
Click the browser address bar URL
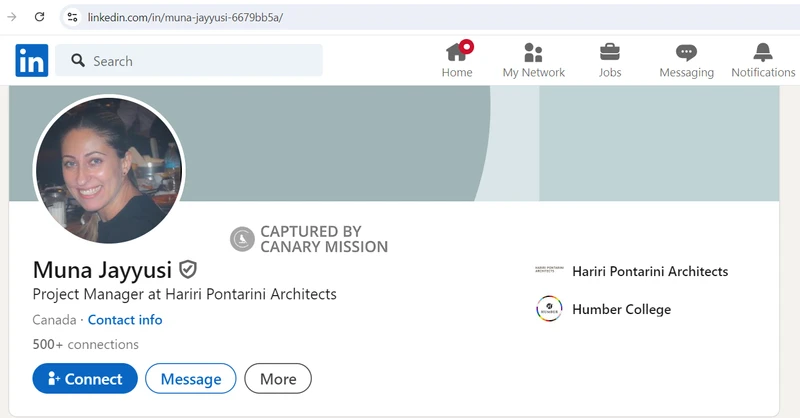coord(185,17)
